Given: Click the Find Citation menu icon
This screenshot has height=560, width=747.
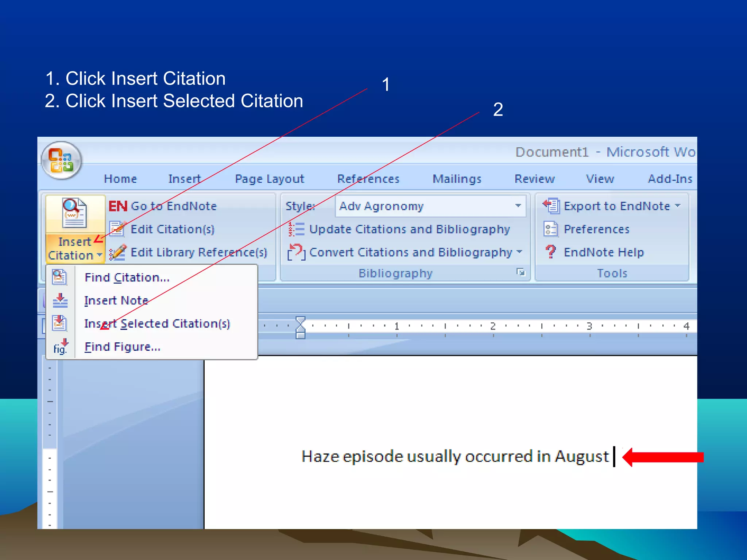Looking at the screenshot, I should click(x=59, y=277).
